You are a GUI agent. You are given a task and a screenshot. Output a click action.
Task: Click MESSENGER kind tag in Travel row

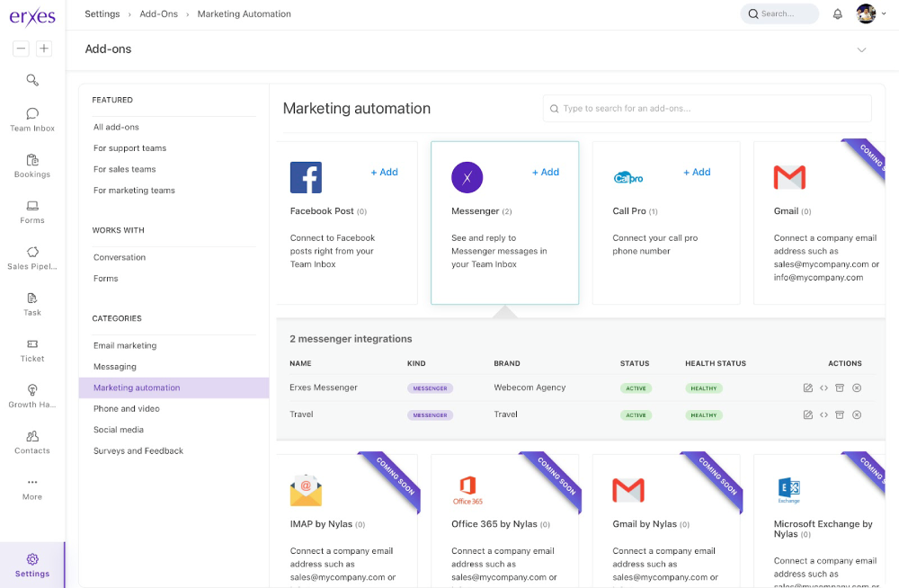point(430,414)
